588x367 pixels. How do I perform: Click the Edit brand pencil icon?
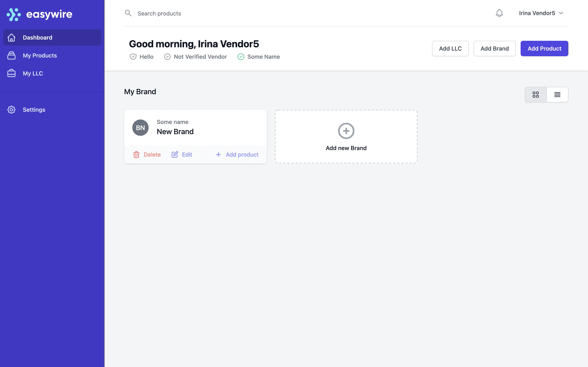point(174,154)
